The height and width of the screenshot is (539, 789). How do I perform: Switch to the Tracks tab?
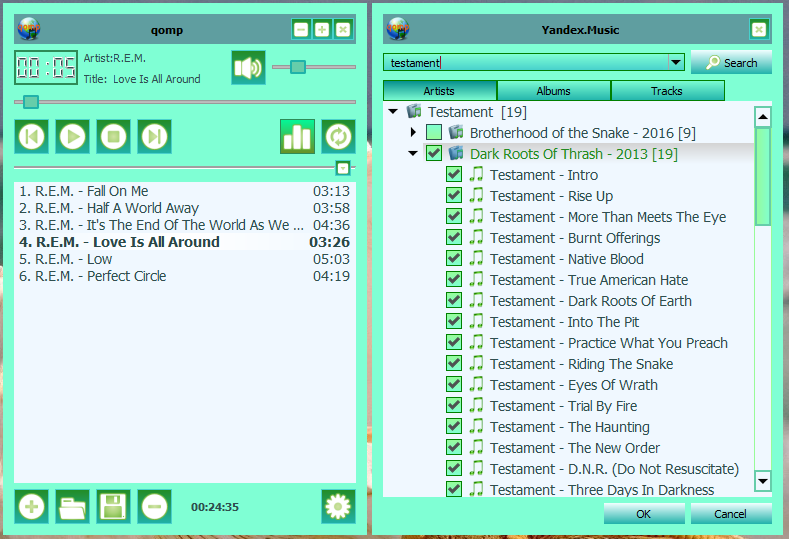pyautogui.click(x=667, y=91)
